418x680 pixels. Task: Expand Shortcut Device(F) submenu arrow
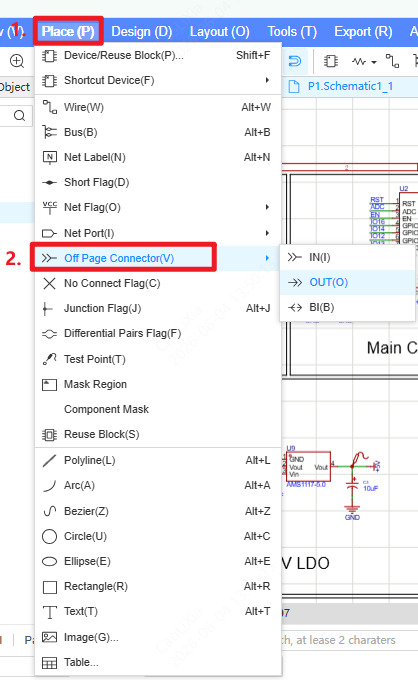[x=267, y=80]
